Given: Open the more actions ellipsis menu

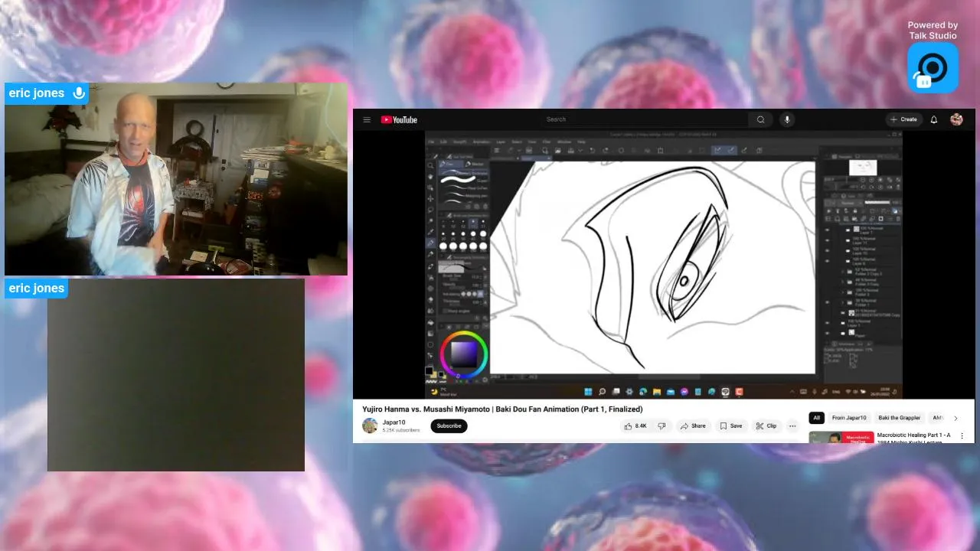Looking at the screenshot, I should point(792,425).
